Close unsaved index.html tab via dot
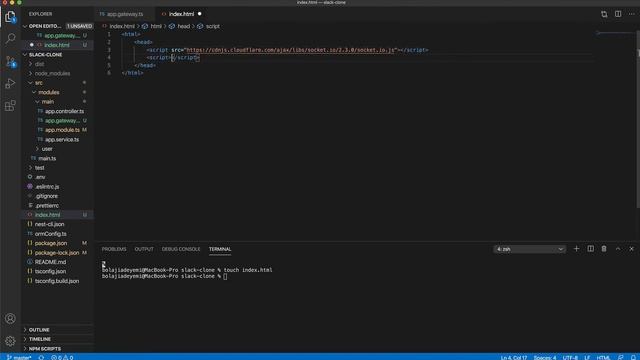Image resolution: width=640 pixels, height=360 pixels. click(x=200, y=14)
